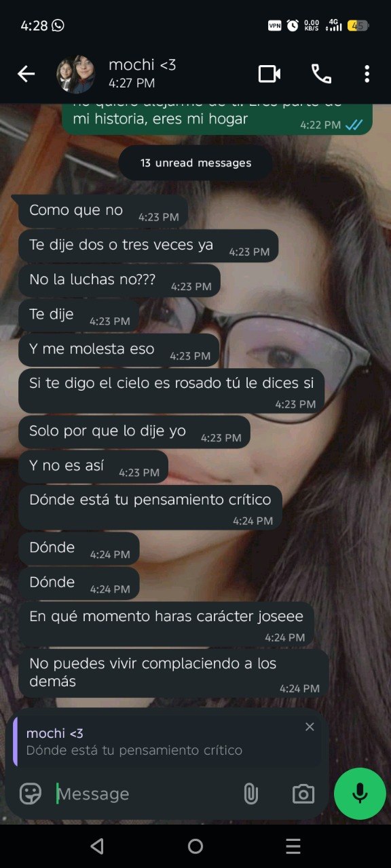
Task: Open contact info via mochi <3 name
Action: [x=142, y=65]
